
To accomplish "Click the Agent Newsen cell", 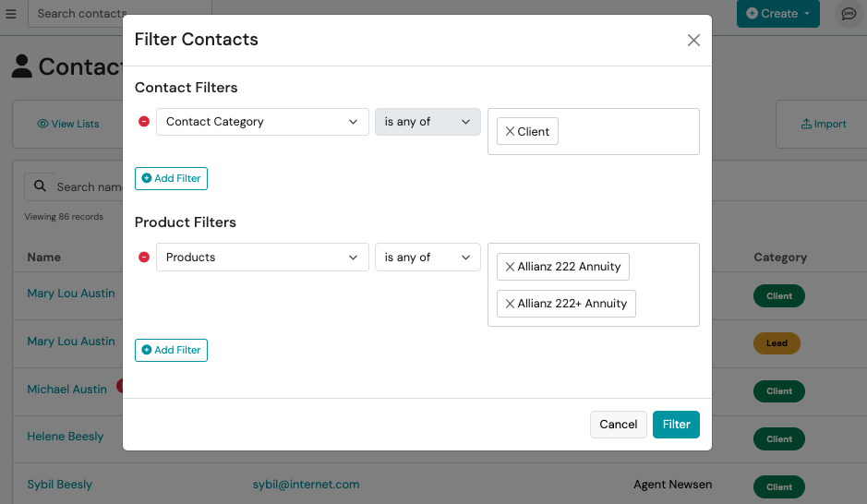I will (x=672, y=485).
